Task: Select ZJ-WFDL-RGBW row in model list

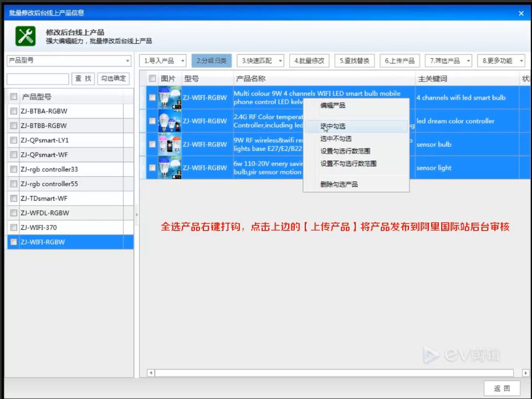Action: 70,213
